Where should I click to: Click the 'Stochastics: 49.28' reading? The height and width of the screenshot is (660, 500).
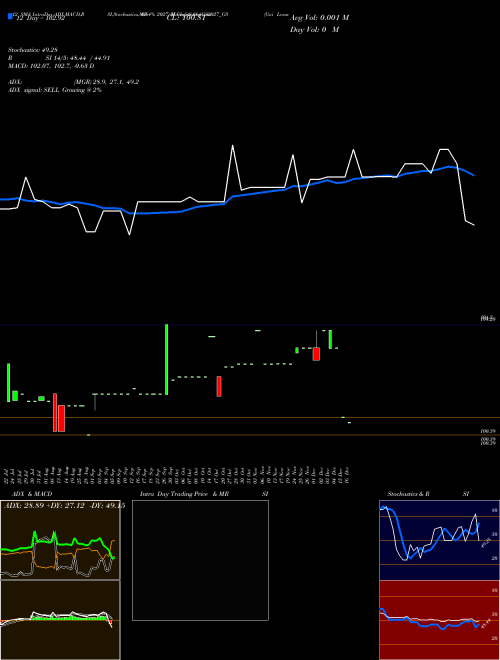[x=32, y=50]
